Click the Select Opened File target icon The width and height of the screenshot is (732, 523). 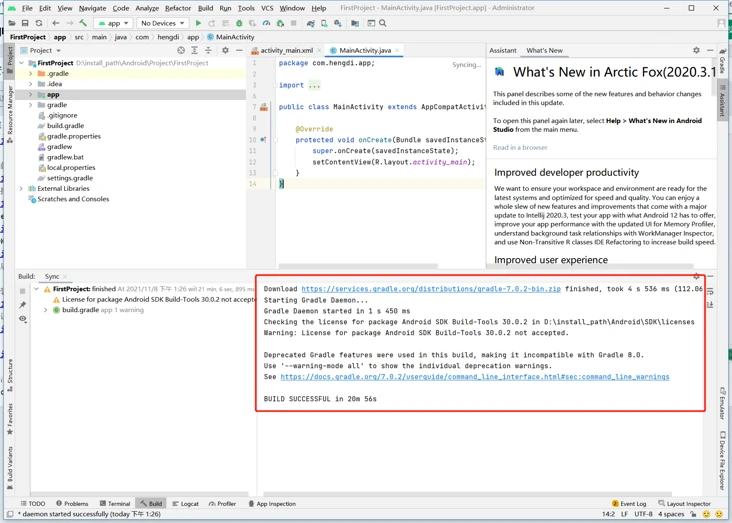point(181,50)
